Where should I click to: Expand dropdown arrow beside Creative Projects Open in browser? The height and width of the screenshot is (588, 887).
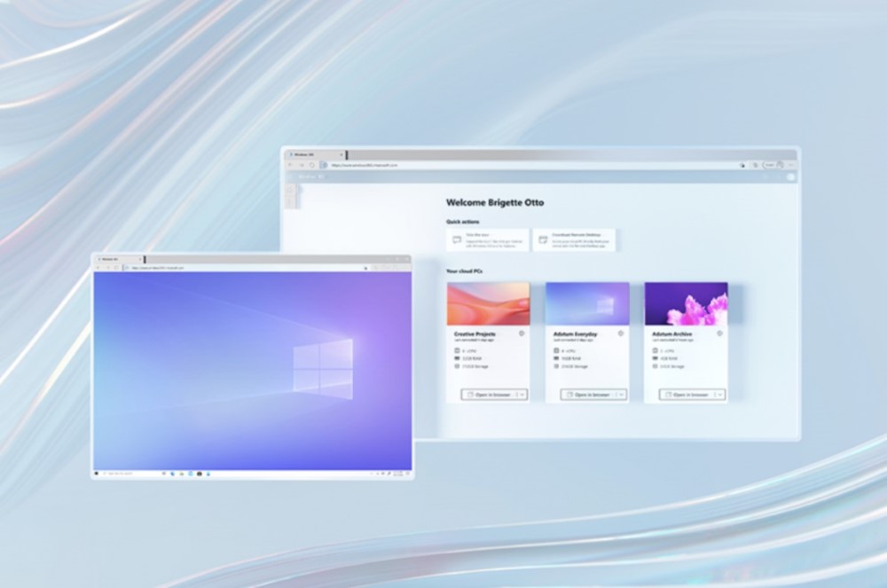pos(522,395)
